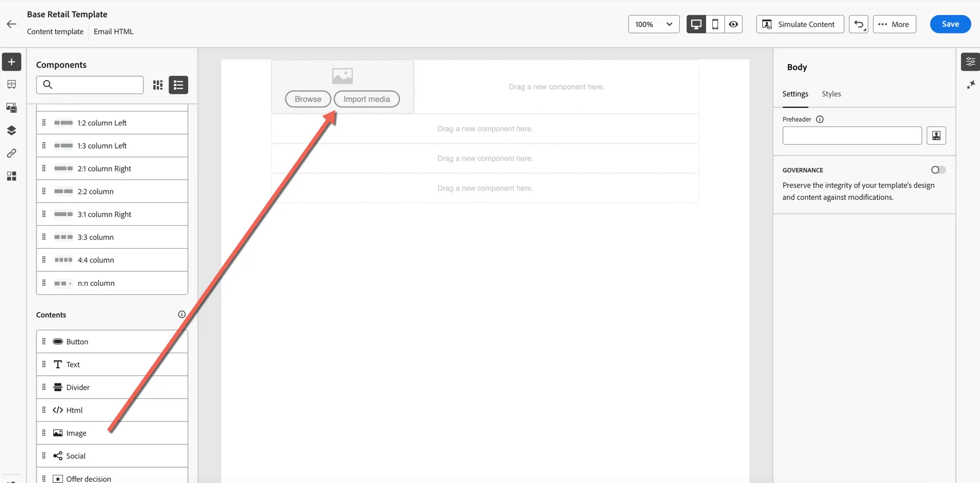This screenshot has height=483, width=980.
Task: Select the n:n column structure
Action: coord(112,283)
